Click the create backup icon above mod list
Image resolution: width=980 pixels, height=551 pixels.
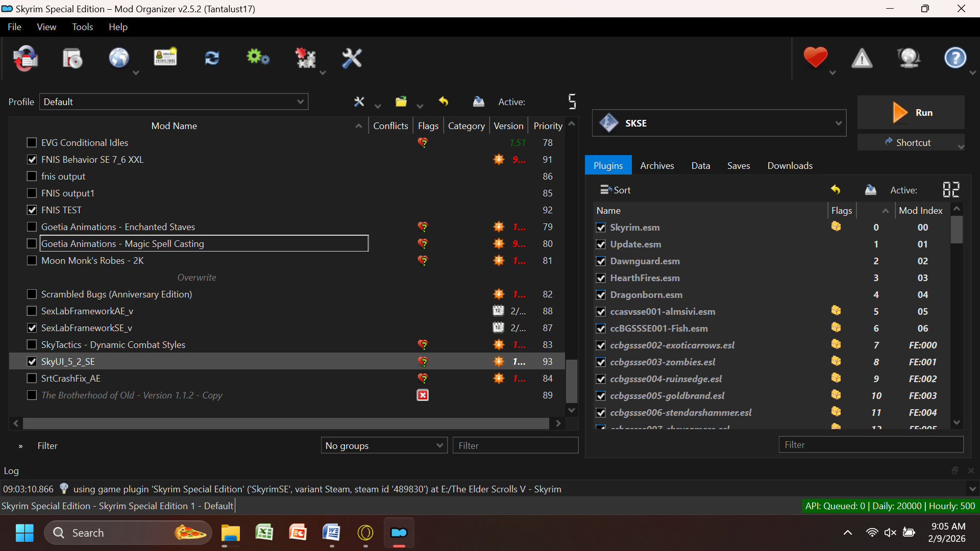click(x=478, y=102)
